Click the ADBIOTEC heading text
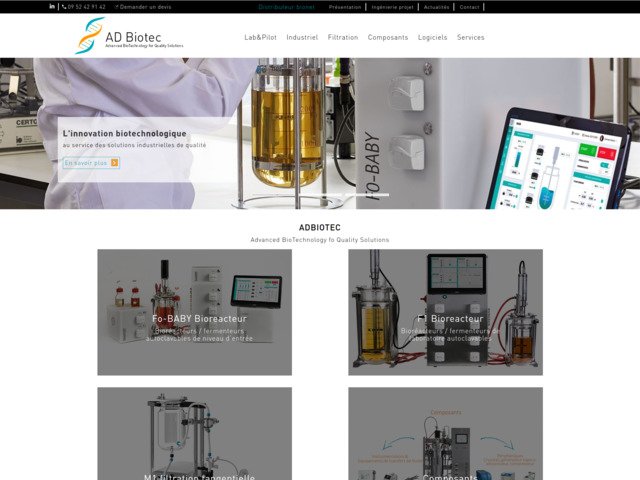Image resolution: width=640 pixels, height=480 pixels. tap(320, 227)
